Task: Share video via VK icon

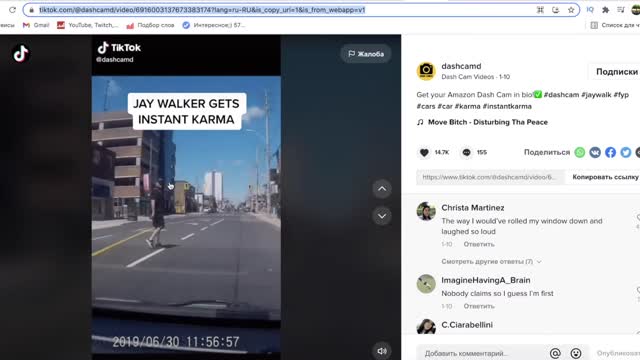Action: pos(595,152)
